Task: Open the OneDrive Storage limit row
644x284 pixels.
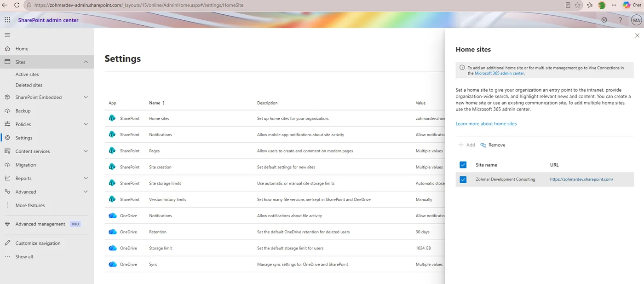Action: tap(275, 248)
